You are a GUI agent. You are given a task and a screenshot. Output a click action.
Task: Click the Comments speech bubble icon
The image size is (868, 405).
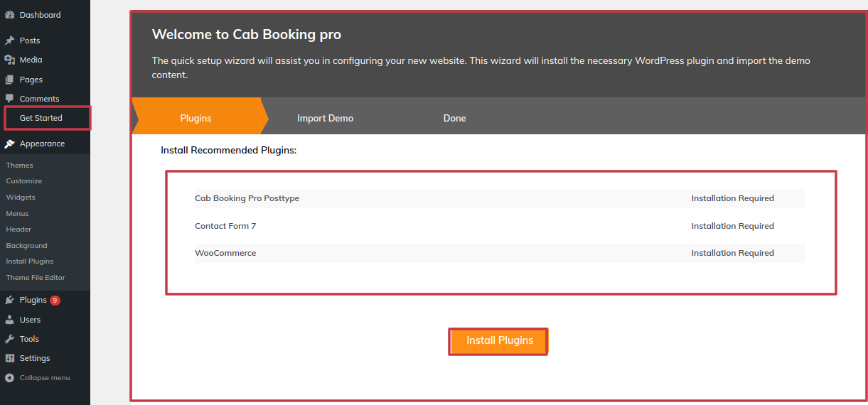point(10,99)
